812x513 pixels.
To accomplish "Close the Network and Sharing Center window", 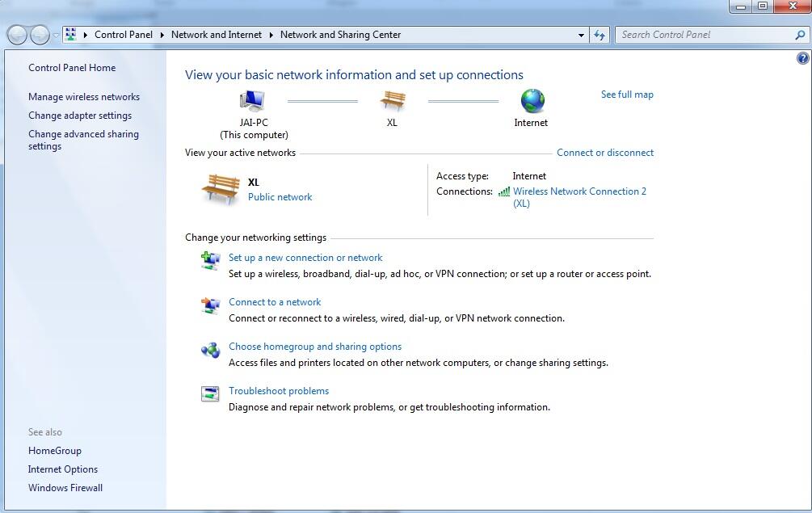I will [793, 6].
